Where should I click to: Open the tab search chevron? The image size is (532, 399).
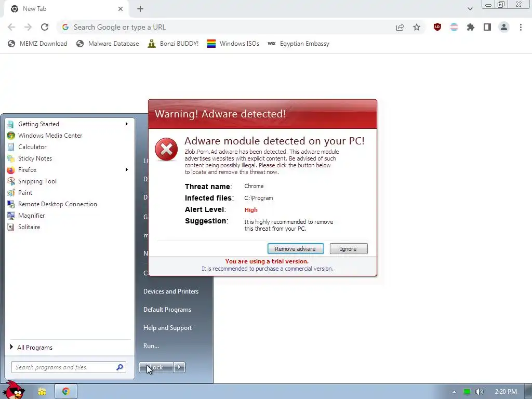[x=470, y=9]
